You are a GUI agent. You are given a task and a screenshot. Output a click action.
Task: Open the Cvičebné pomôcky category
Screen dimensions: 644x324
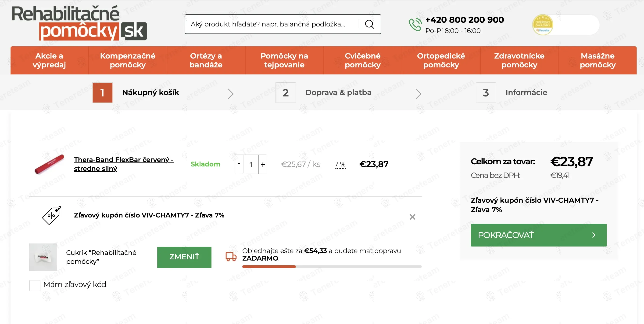(x=362, y=60)
